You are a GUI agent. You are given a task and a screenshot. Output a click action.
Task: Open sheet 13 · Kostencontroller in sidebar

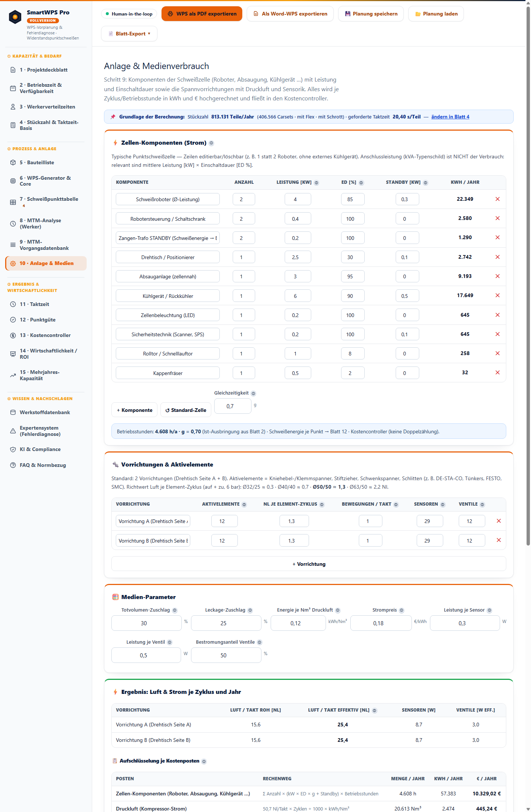pyautogui.click(x=46, y=336)
